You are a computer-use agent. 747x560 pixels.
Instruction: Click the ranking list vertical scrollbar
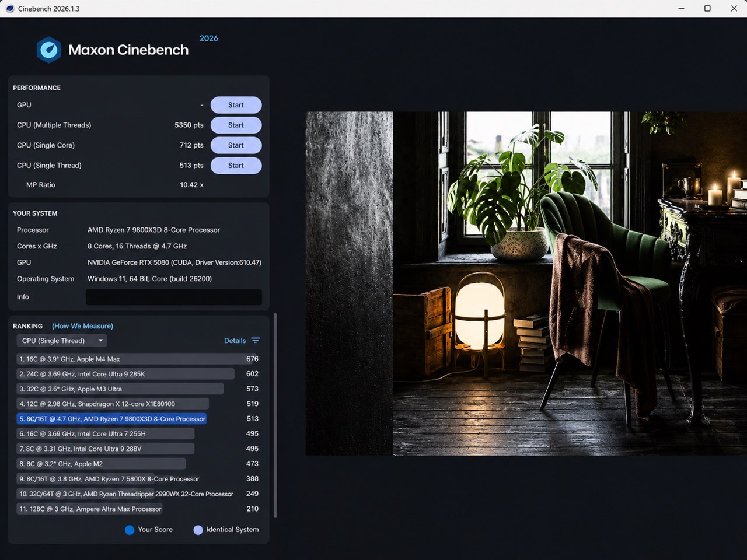point(275,415)
